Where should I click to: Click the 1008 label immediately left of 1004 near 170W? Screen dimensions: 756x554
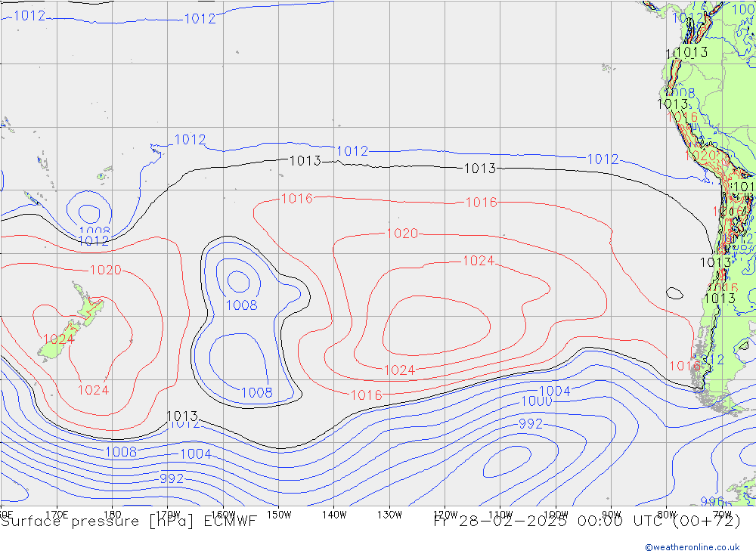(121, 452)
